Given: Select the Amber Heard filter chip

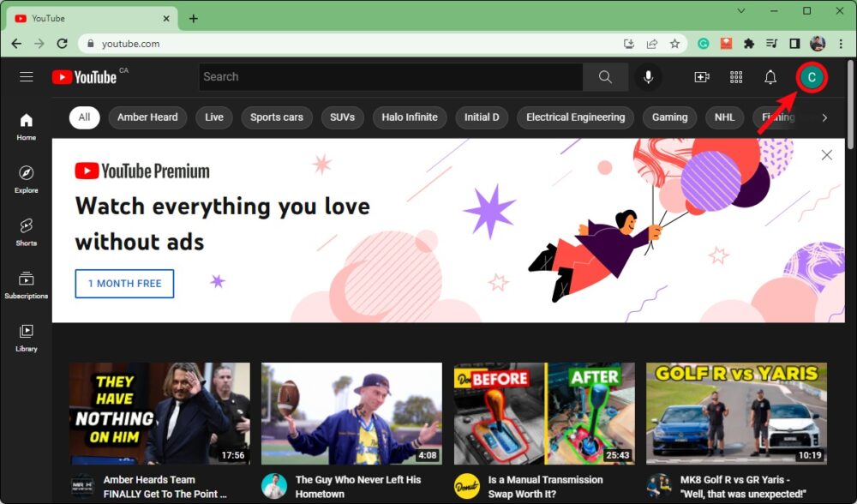Looking at the screenshot, I should click(x=147, y=117).
